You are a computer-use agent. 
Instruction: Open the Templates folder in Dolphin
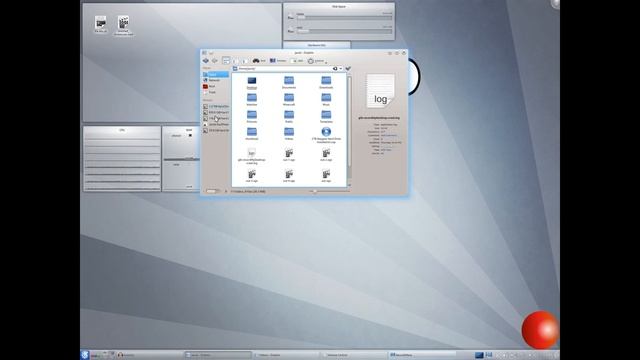click(x=326, y=117)
